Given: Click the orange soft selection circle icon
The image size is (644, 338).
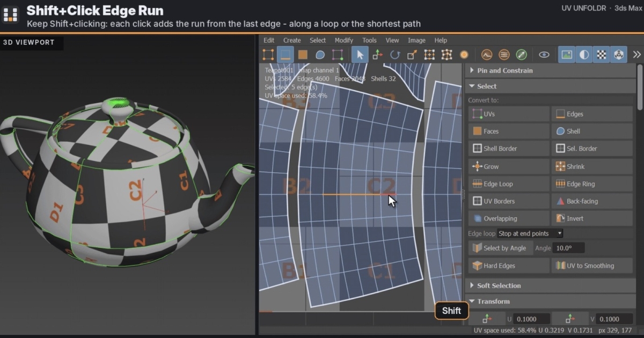Looking at the screenshot, I should 464,55.
